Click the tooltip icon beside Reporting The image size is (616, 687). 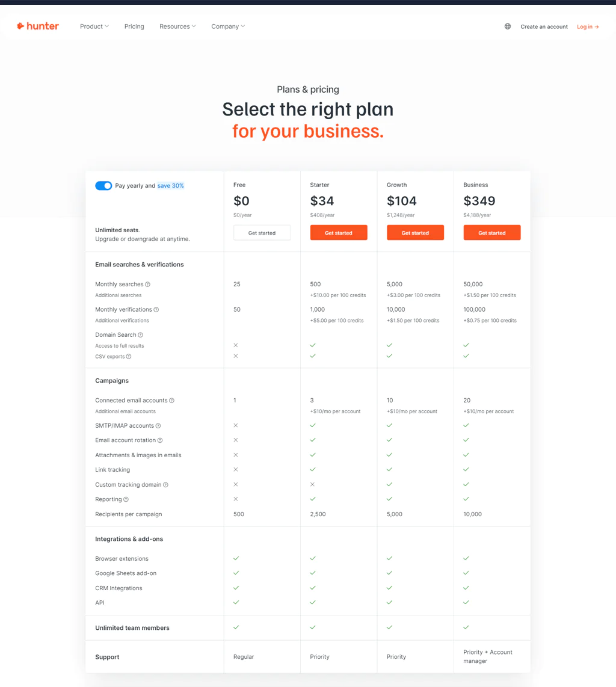pyautogui.click(x=127, y=499)
